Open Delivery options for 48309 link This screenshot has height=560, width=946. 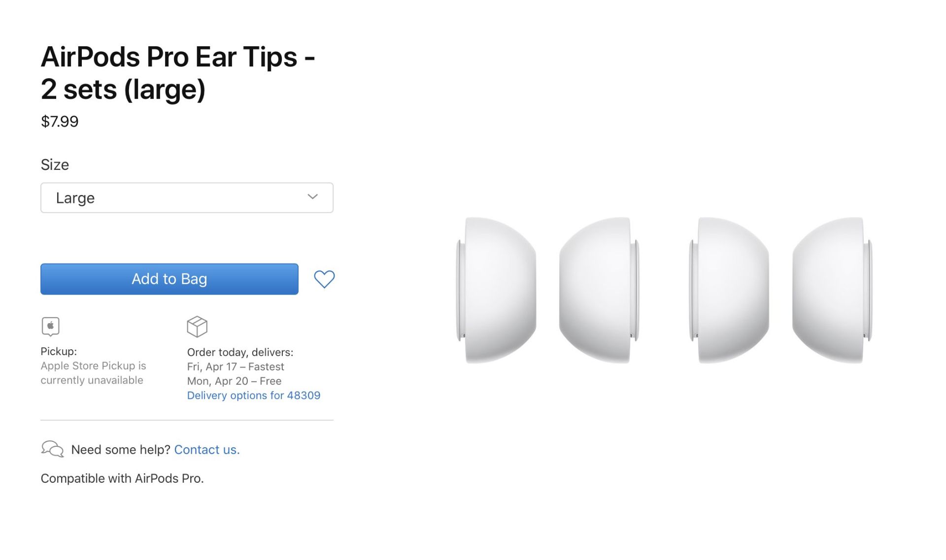(254, 395)
